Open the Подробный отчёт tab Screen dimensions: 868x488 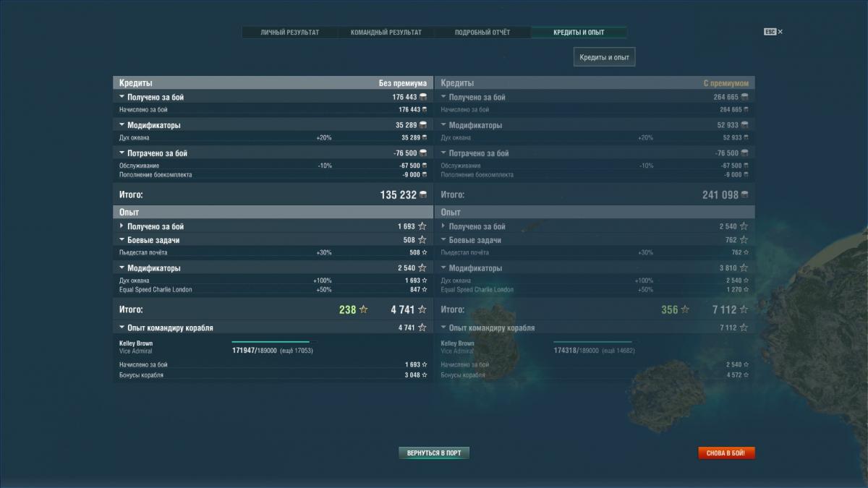[482, 33]
